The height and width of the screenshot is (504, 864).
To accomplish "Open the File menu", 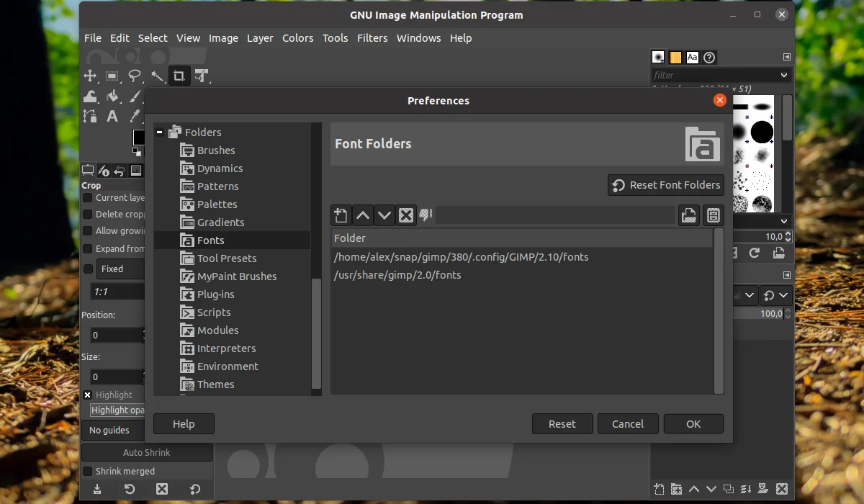I will 92,38.
